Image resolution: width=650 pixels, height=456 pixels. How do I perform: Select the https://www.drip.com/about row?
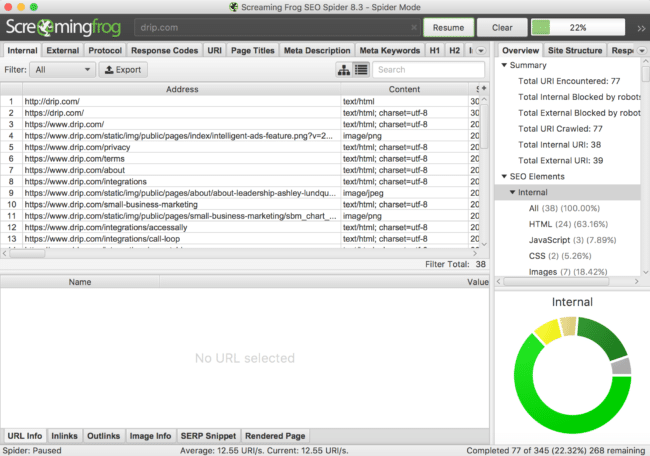240,170
